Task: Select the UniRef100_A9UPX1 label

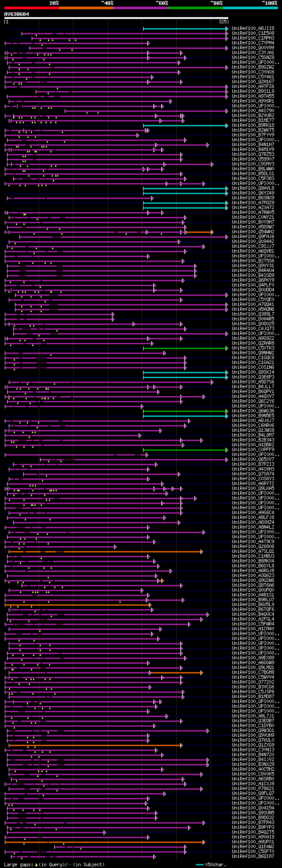Action: [x=253, y=842]
